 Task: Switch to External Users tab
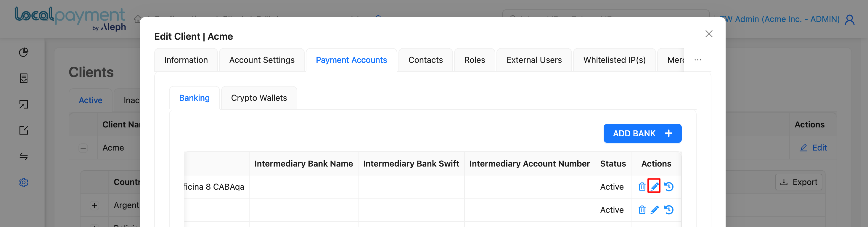pyautogui.click(x=534, y=60)
